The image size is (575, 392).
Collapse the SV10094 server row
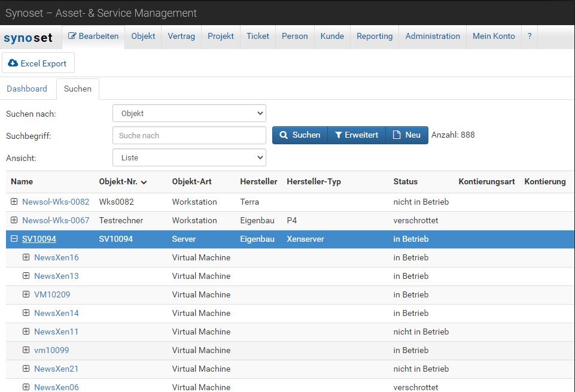click(x=14, y=239)
